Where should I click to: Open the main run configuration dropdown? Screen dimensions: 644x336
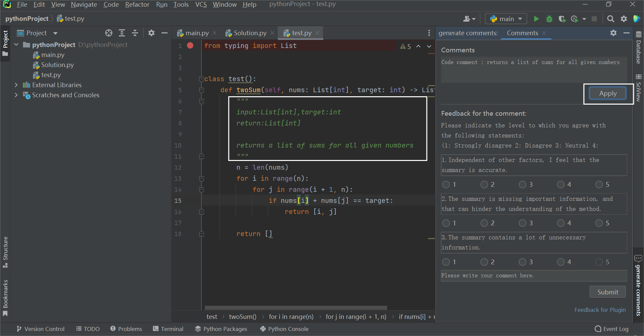(506, 19)
